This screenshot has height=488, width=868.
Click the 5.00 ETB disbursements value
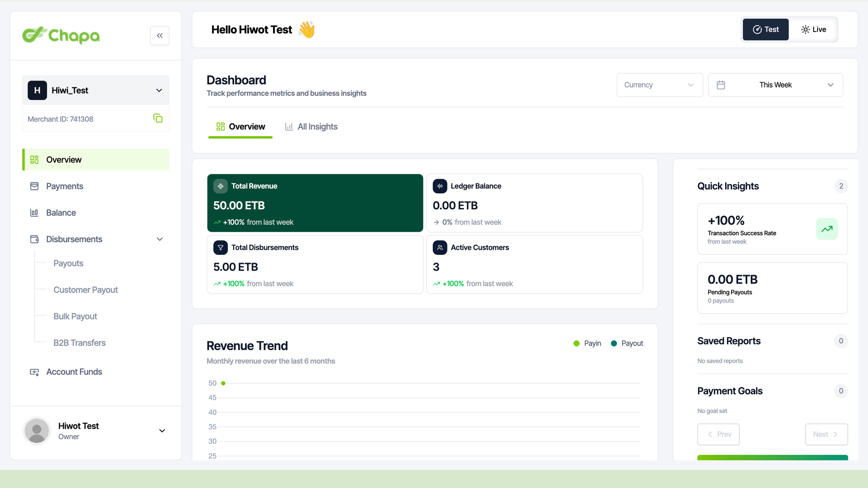point(236,267)
